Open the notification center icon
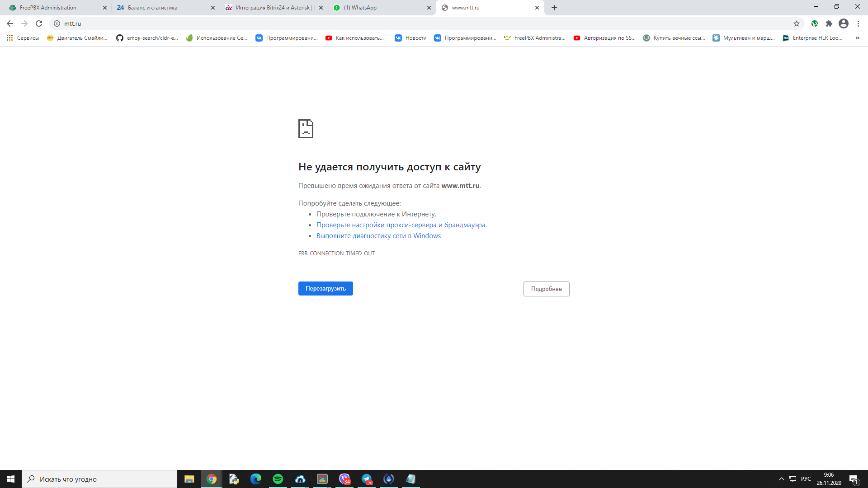 click(854, 479)
